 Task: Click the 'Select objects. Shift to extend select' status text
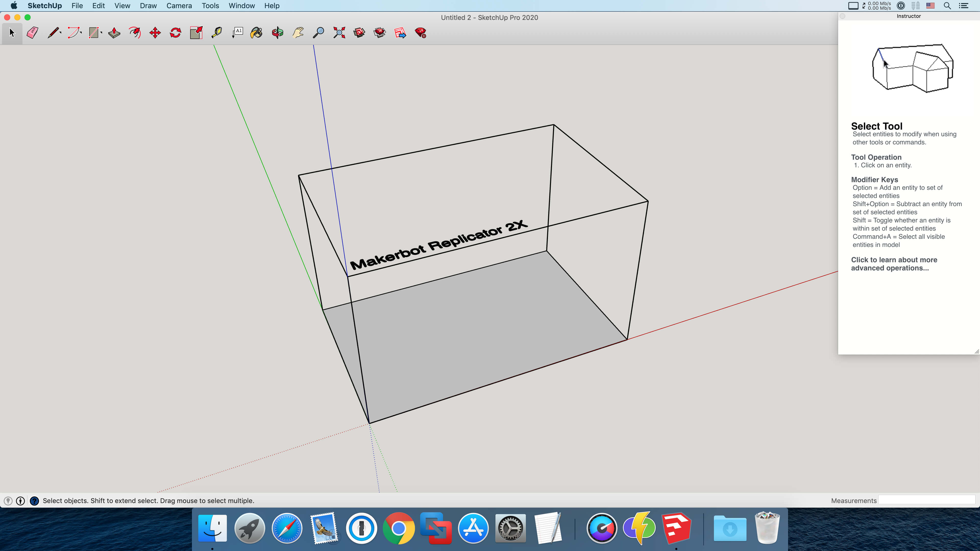(148, 501)
